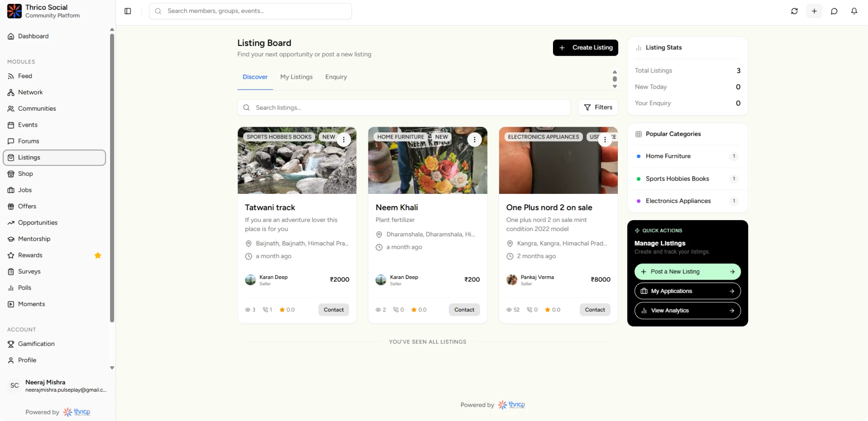868x421 pixels.
Task: Open the Filters button
Action: point(598,108)
